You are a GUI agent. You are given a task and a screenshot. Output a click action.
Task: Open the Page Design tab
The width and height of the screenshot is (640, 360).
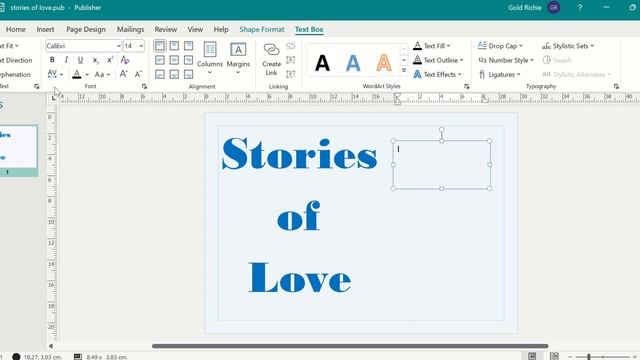86,29
